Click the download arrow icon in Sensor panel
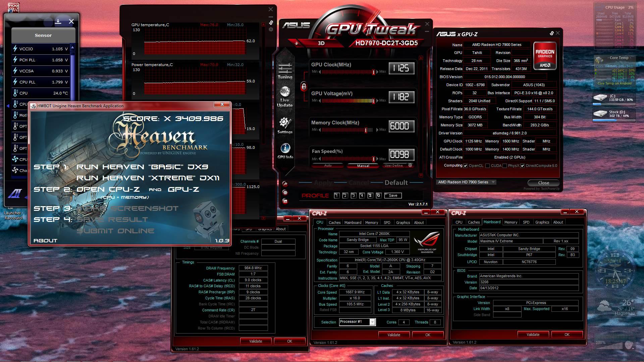 coord(58,21)
